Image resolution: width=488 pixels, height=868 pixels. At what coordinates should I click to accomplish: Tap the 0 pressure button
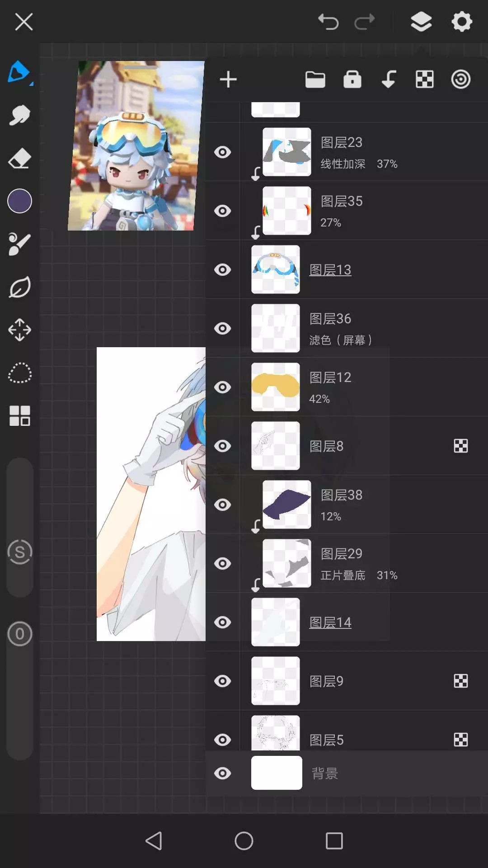(19, 634)
